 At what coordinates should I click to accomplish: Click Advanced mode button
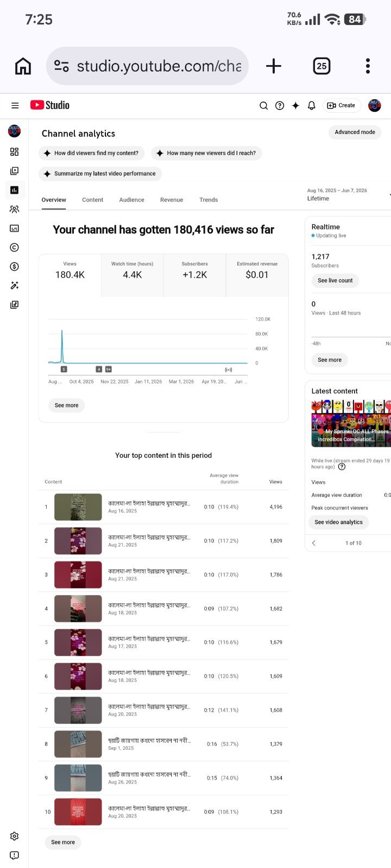pos(355,132)
